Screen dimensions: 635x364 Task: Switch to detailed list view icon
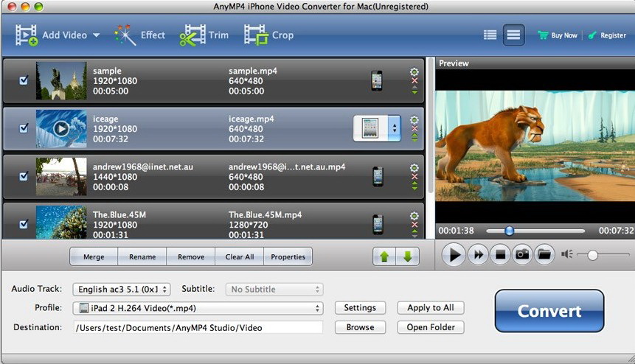pos(513,35)
